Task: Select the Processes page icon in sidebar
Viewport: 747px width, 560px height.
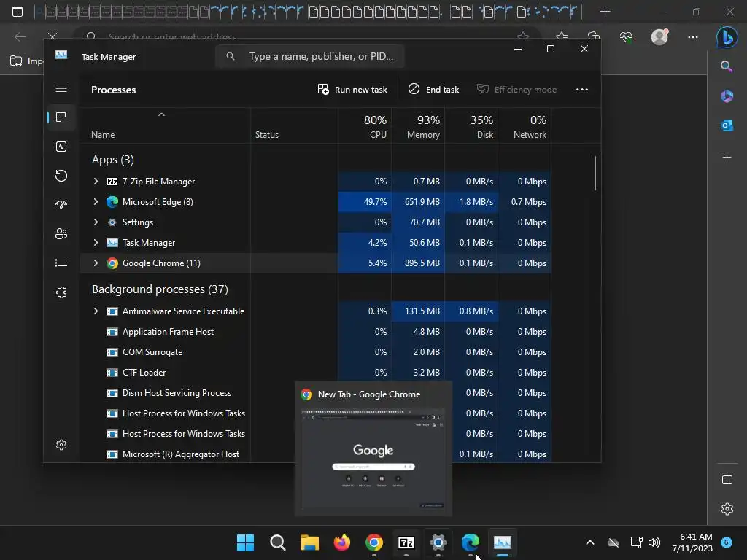Action: pos(61,117)
